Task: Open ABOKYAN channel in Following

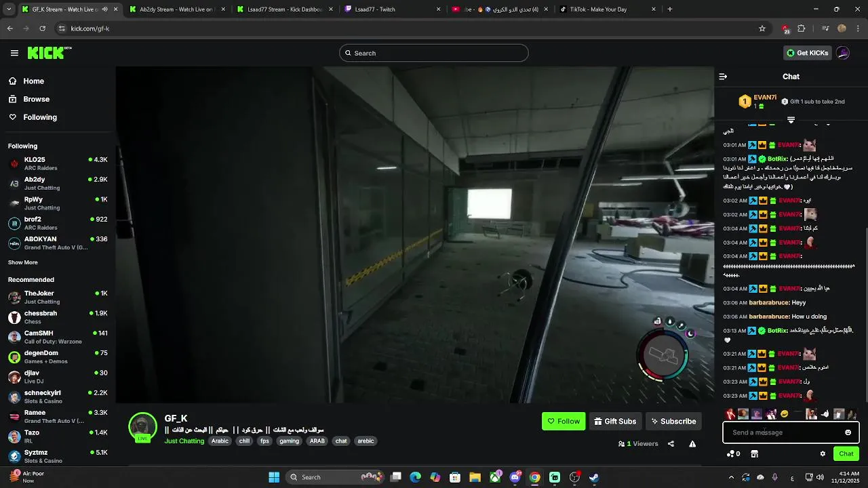Action: [58, 243]
